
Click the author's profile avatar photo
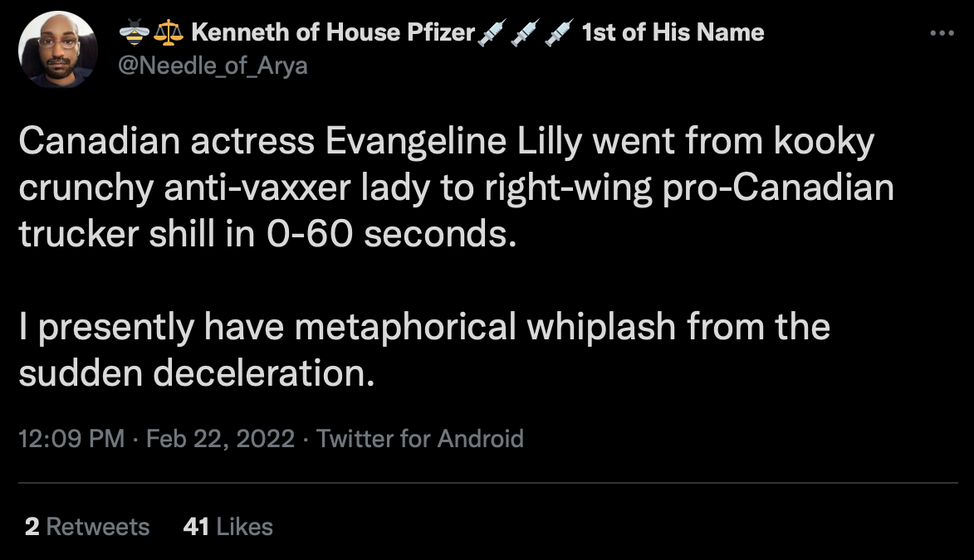pos(57,49)
